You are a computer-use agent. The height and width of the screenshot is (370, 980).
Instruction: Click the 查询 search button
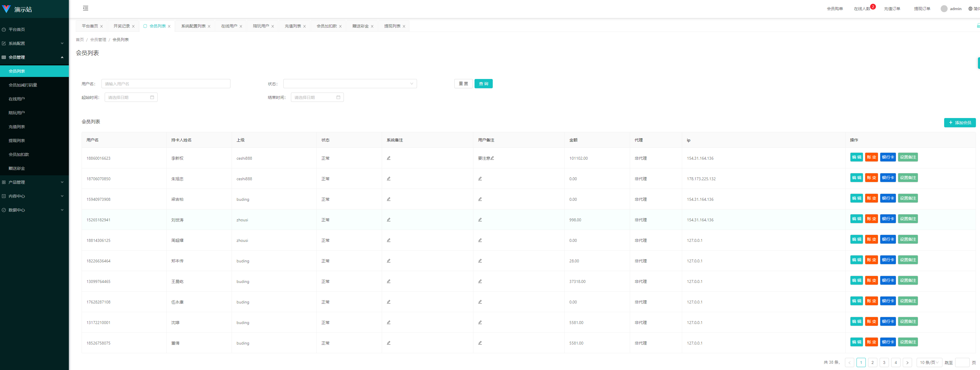pos(484,83)
